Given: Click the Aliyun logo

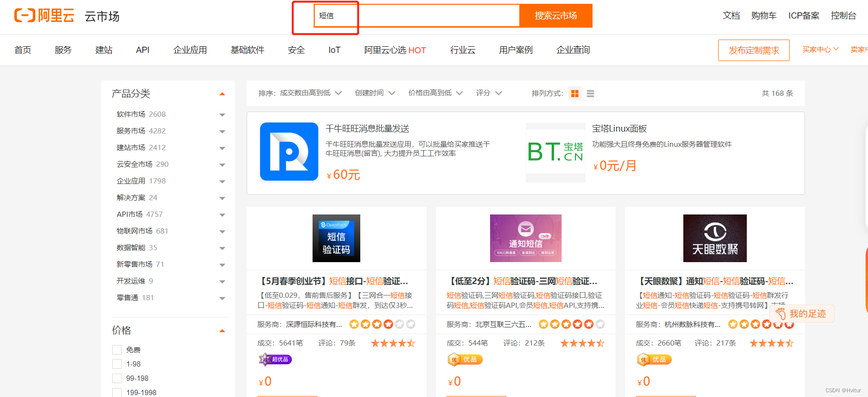Looking at the screenshot, I should coord(44,16).
